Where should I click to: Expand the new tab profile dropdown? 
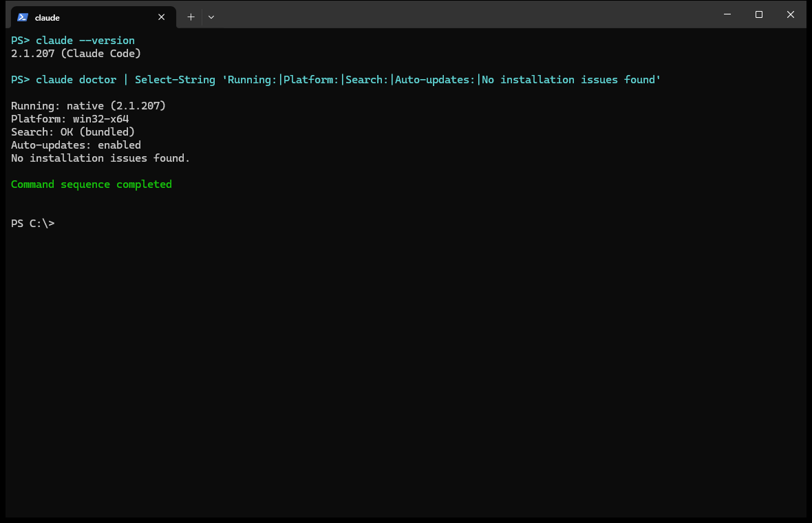(x=211, y=17)
